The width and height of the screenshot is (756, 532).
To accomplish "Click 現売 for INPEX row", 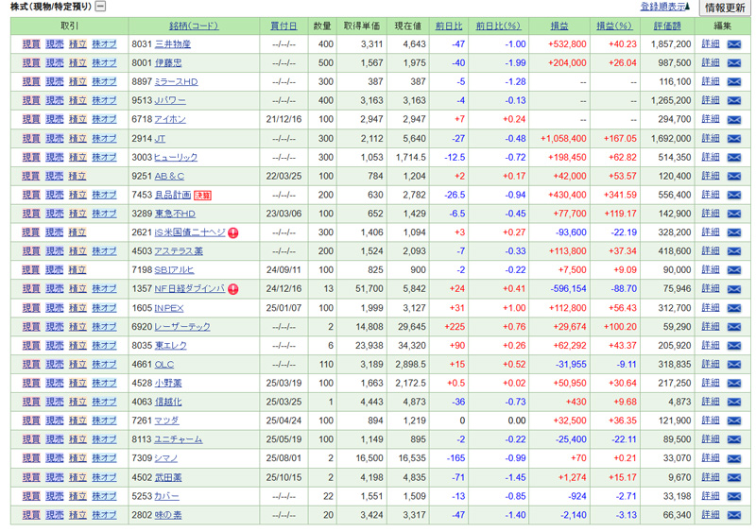I will [x=55, y=308].
